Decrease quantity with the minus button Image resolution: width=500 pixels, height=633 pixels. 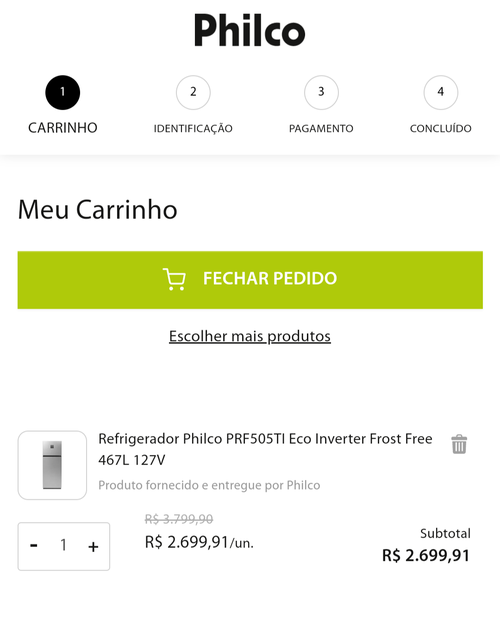(34, 546)
